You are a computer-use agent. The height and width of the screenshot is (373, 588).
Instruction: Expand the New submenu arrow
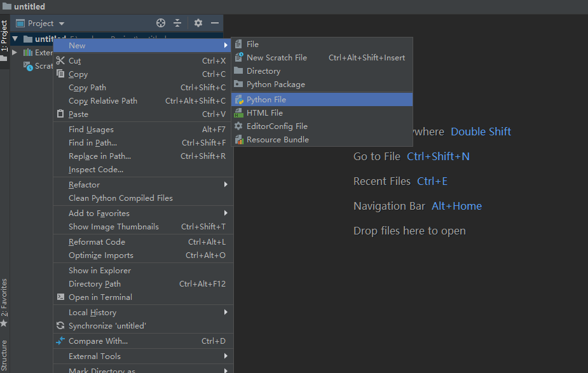[226, 45]
